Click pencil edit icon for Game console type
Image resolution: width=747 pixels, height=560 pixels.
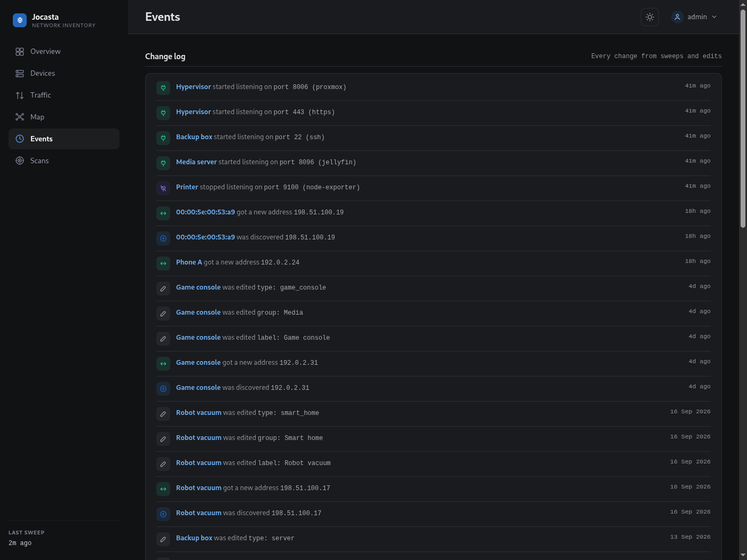point(163,288)
